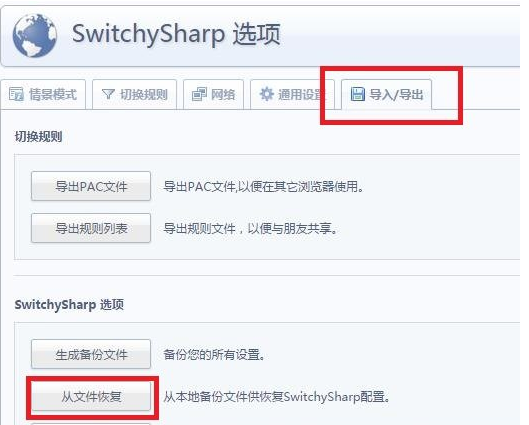This screenshot has height=425, width=529.
Task: Click the 导出规则列表 button
Action: click(x=91, y=228)
